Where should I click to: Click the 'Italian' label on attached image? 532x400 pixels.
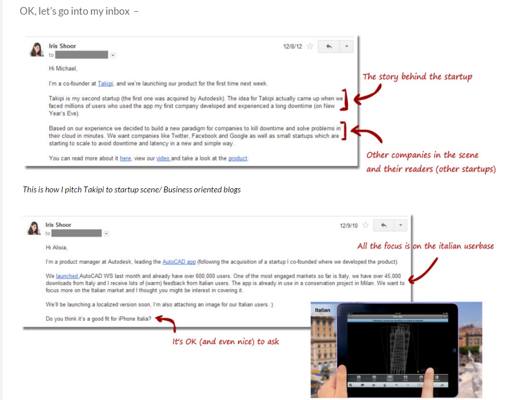point(323,310)
